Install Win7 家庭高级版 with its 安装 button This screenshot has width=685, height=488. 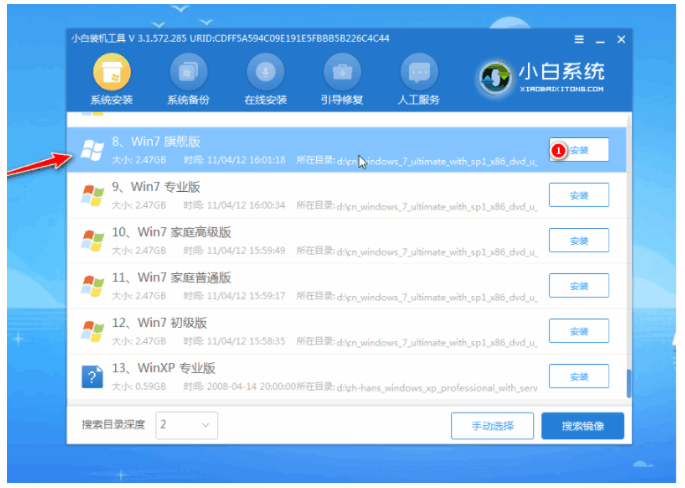pyautogui.click(x=579, y=240)
